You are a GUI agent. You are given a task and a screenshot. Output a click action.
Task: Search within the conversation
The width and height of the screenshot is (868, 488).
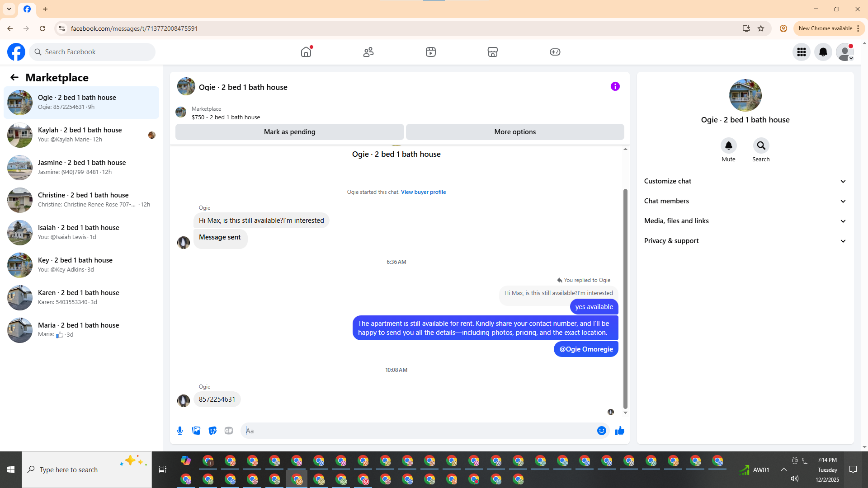coord(761,146)
